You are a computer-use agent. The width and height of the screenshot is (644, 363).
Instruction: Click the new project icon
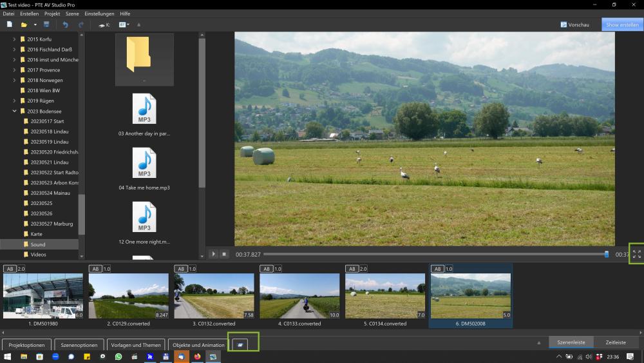click(10, 25)
